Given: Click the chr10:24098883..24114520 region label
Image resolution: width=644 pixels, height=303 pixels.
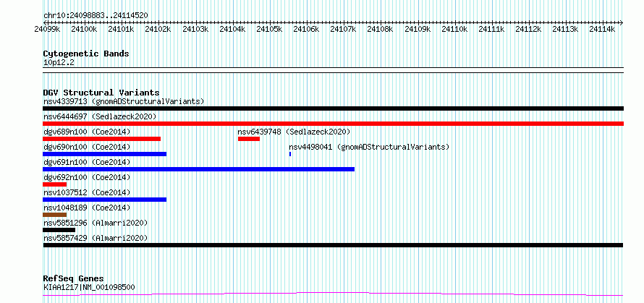Looking at the screenshot, I should 96,16.
